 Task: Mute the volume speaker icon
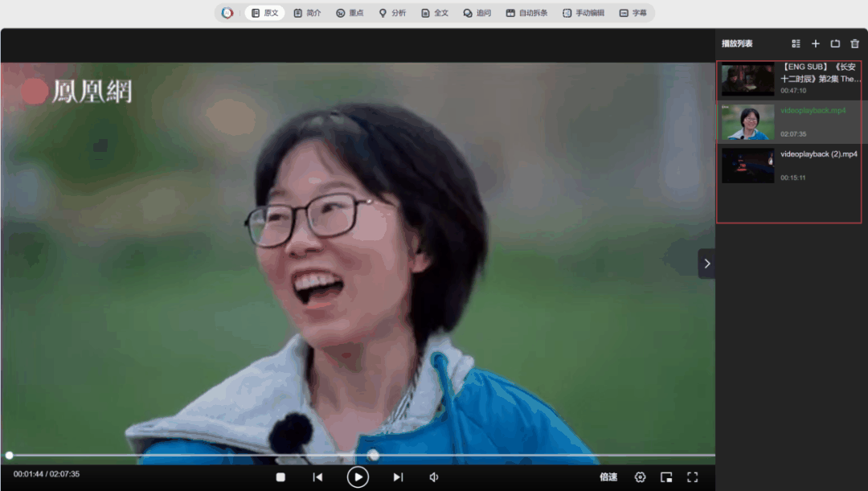[x=434, y=477]
